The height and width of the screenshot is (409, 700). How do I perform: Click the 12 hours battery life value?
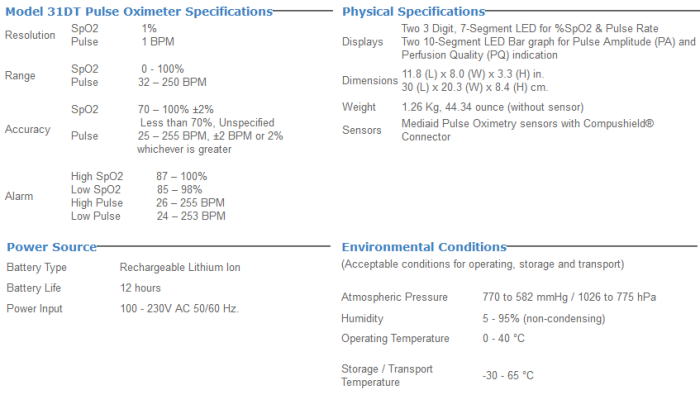pos(141,288)
